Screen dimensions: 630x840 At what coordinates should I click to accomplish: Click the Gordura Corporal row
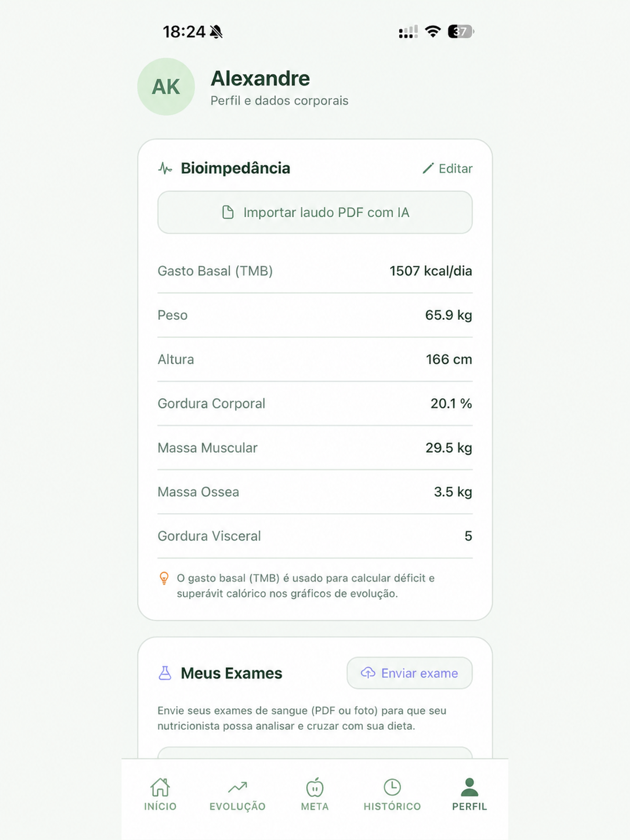tap(315, 403)
